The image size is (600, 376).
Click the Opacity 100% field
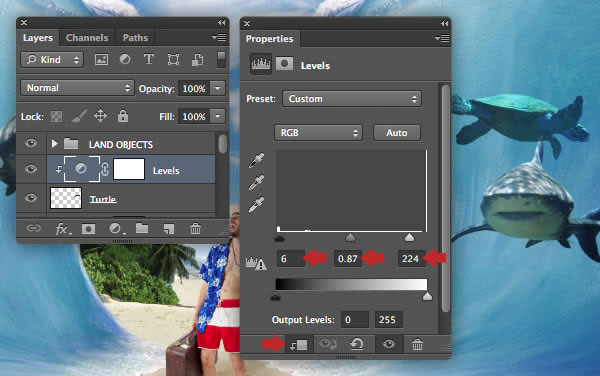pos(194,88)
